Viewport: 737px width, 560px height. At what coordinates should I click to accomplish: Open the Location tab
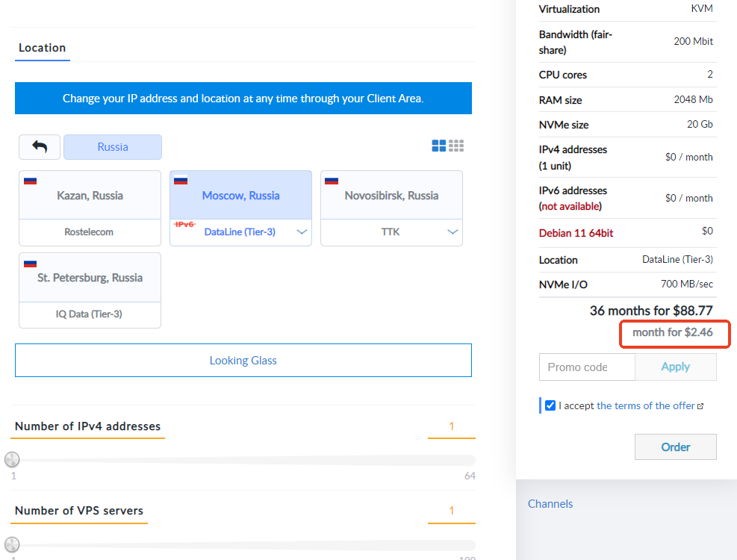43,48
